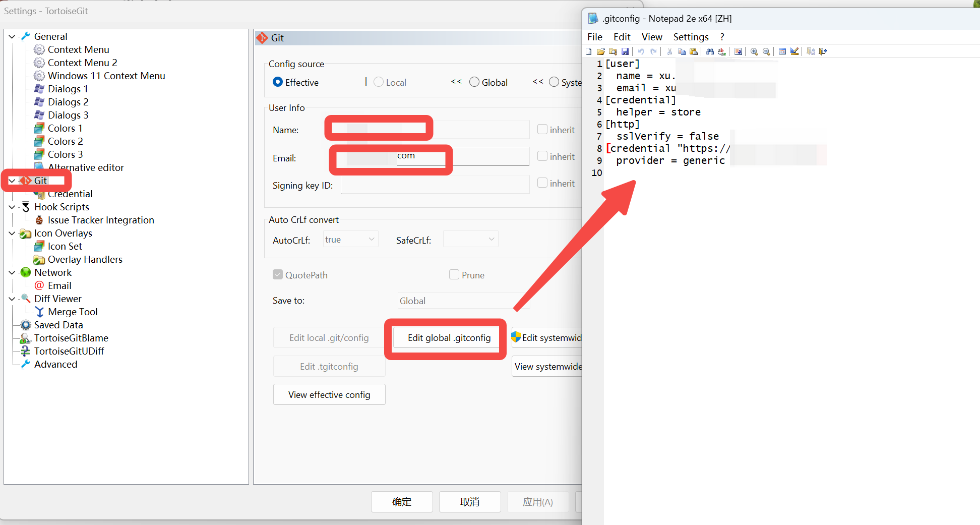Open Find with the binoculars icon
The width and height of the screenshot is (980, 525).
[x=710, y=51]
